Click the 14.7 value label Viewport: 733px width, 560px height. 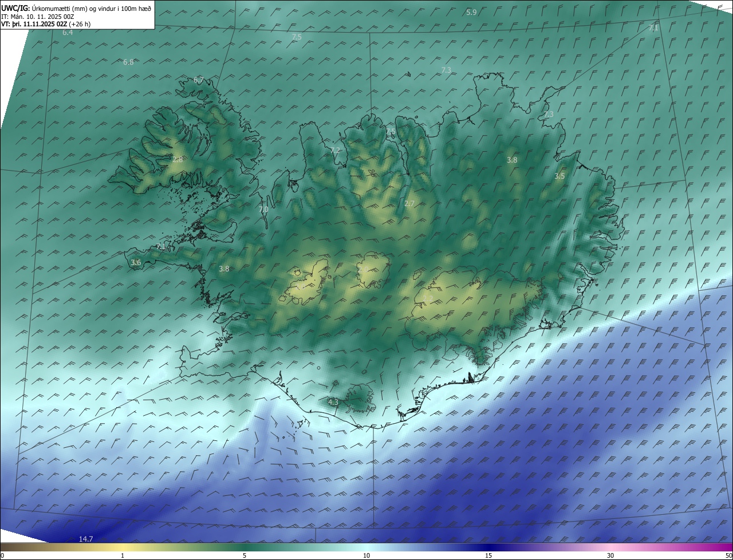point(86,539)
